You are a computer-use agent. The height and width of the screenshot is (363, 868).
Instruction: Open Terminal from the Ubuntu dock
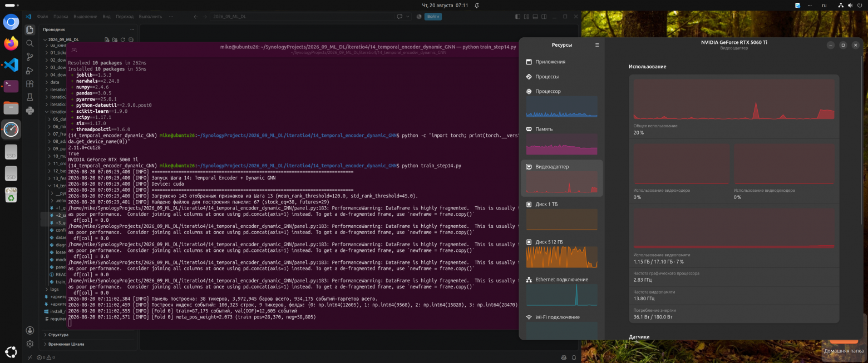[11, 86]
